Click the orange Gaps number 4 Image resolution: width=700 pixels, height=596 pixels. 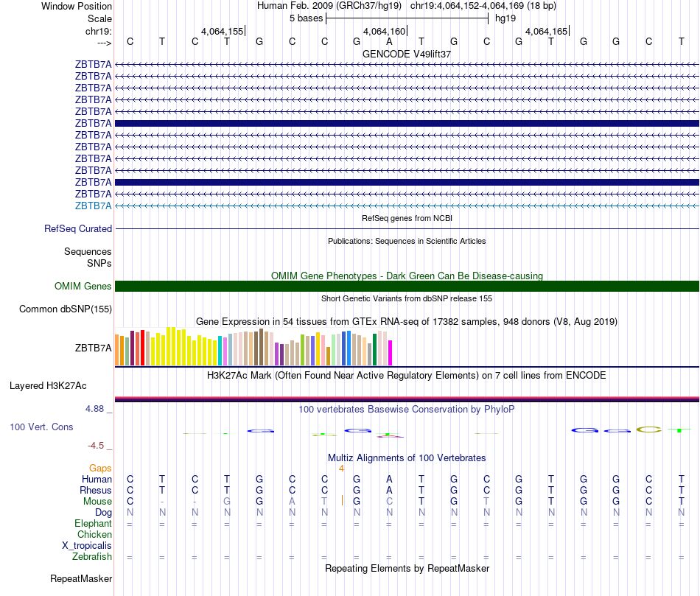tap(341, 468)
